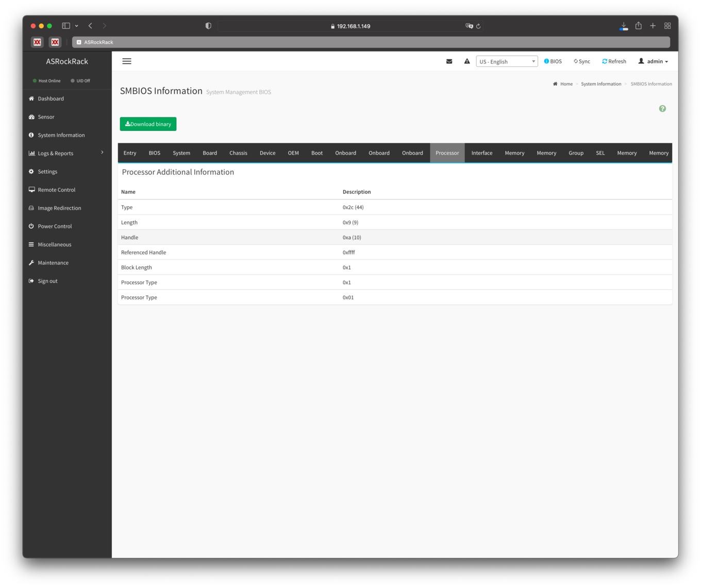Open the envelope messages icon
Screen dimensions: 701x588
(x=449, y=61)
